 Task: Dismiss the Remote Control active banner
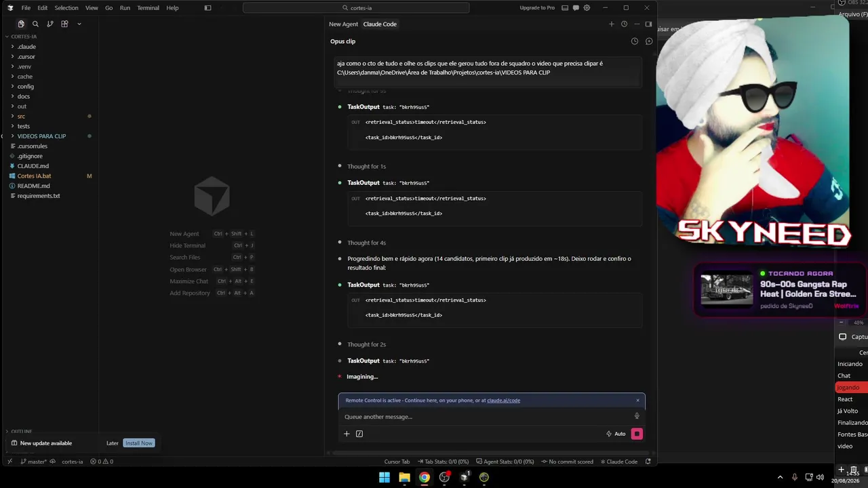click(x=637, y=401)
